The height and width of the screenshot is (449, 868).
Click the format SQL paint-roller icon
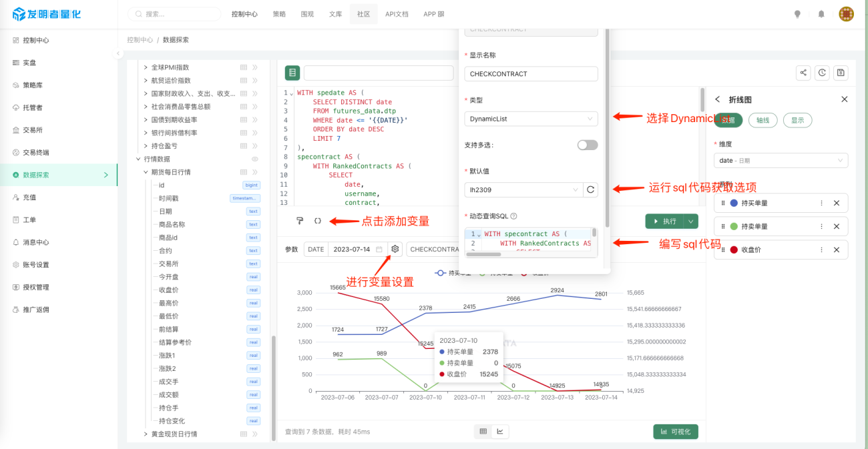coord(299,221)
